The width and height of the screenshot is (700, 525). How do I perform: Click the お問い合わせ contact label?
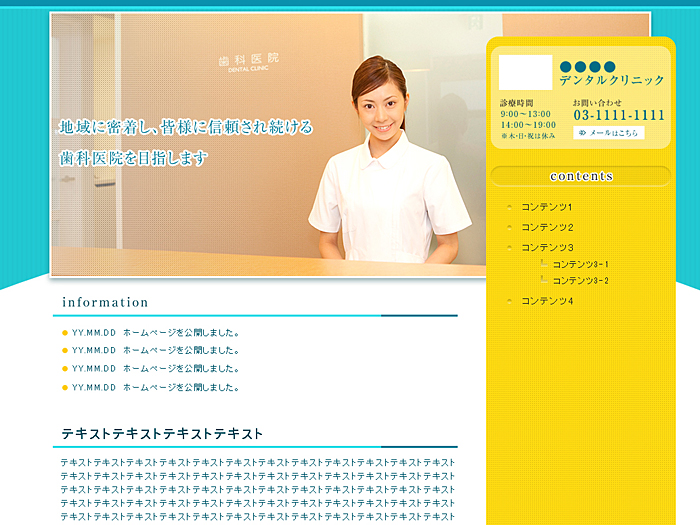pos(597,103)
